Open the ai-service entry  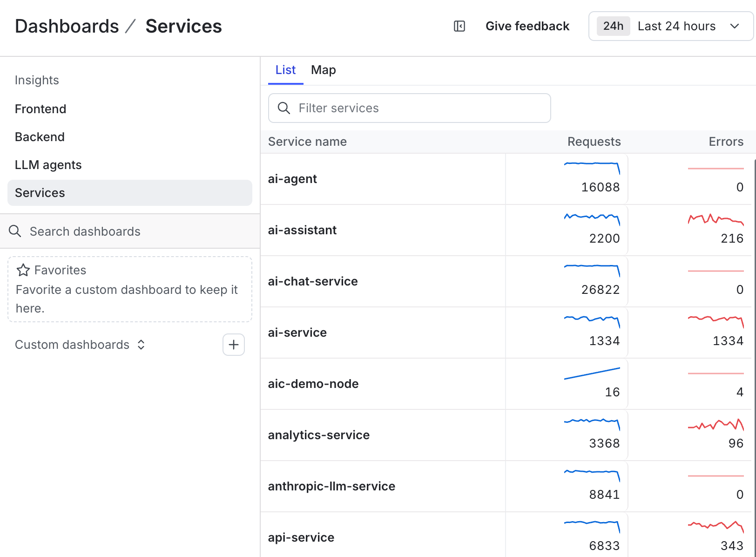[x=297, y=333]
